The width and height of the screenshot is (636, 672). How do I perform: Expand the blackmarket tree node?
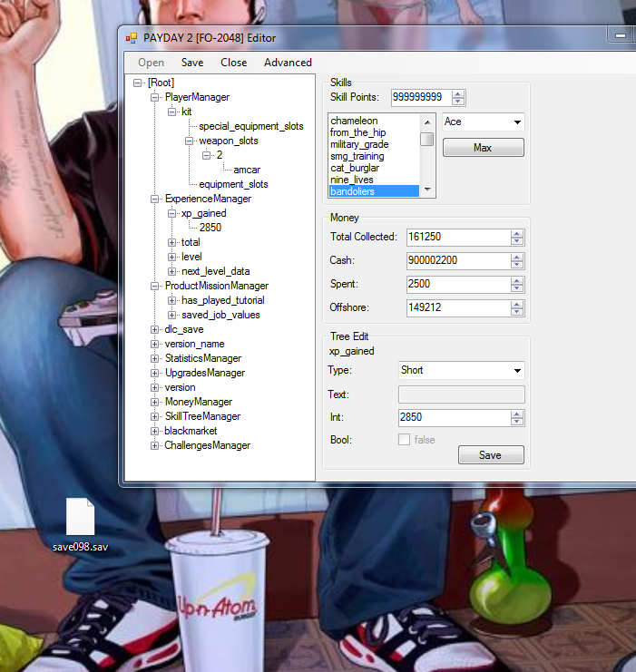154,431
